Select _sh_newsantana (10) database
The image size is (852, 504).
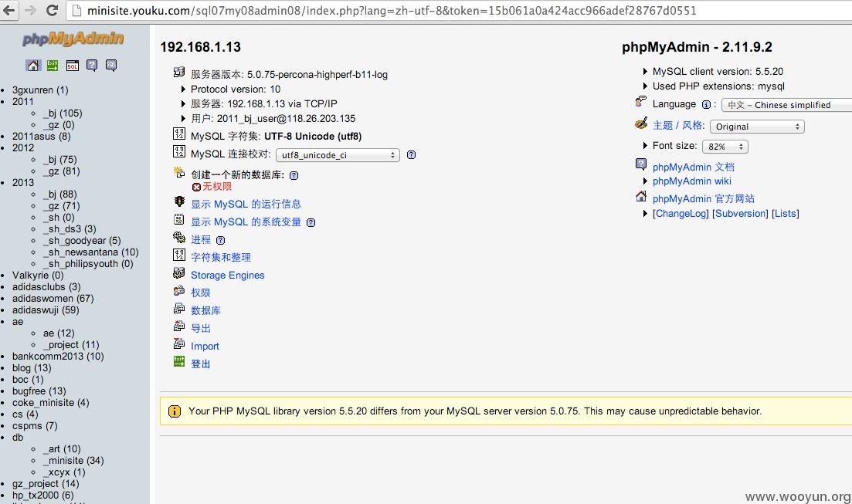coord(90,252)
